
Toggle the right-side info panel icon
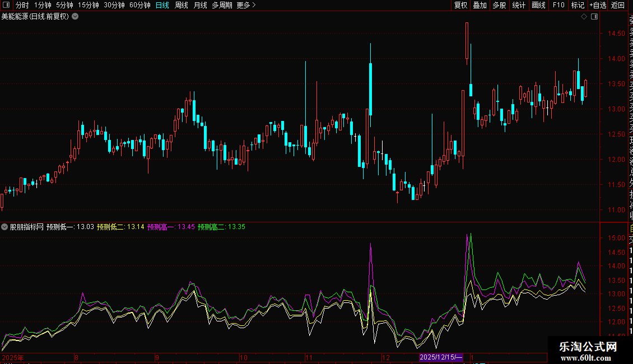click(594, 17)
